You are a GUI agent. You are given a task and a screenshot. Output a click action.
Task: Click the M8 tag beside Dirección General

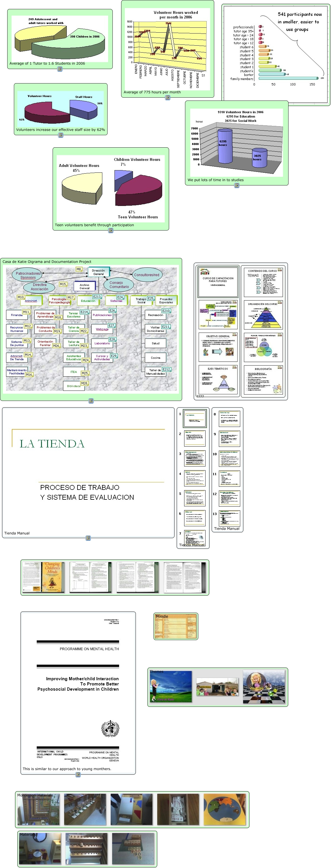[79, 269]
